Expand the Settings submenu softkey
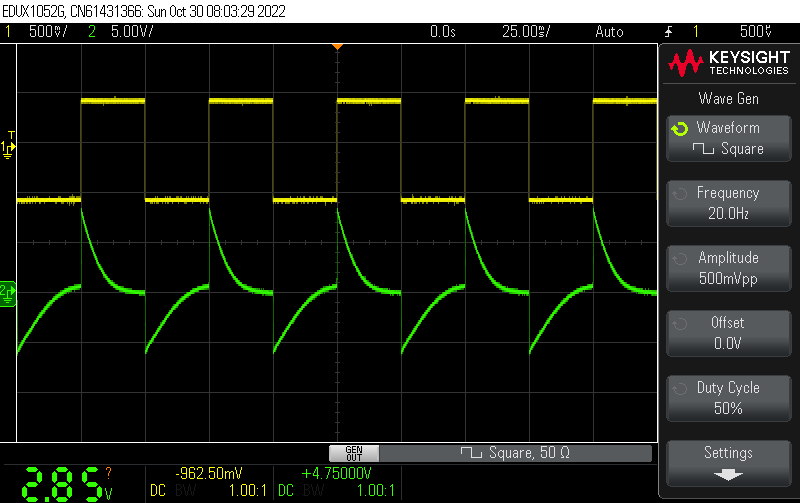This screenshot has height=503, width=800. pos(727,462)
